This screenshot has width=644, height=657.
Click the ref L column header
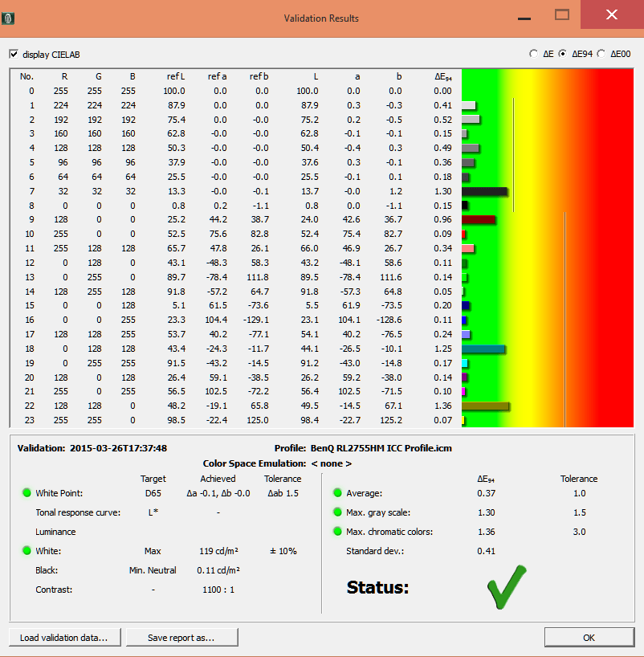[175, 76]
